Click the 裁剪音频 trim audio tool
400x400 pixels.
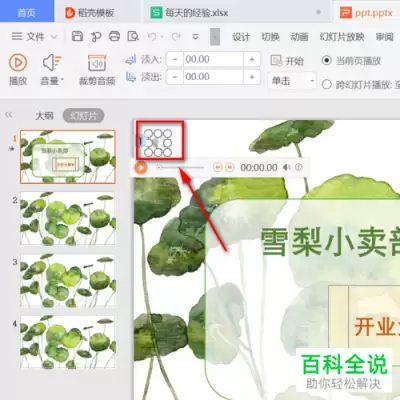point(97,70)
